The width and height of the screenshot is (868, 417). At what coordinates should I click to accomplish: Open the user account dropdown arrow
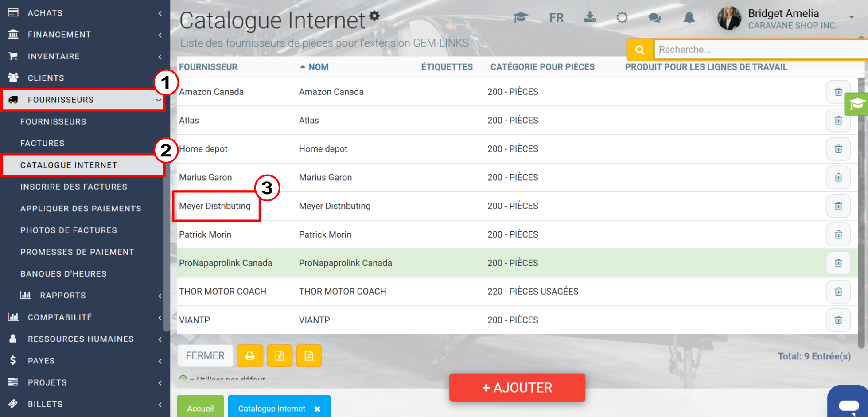[852, 18]
